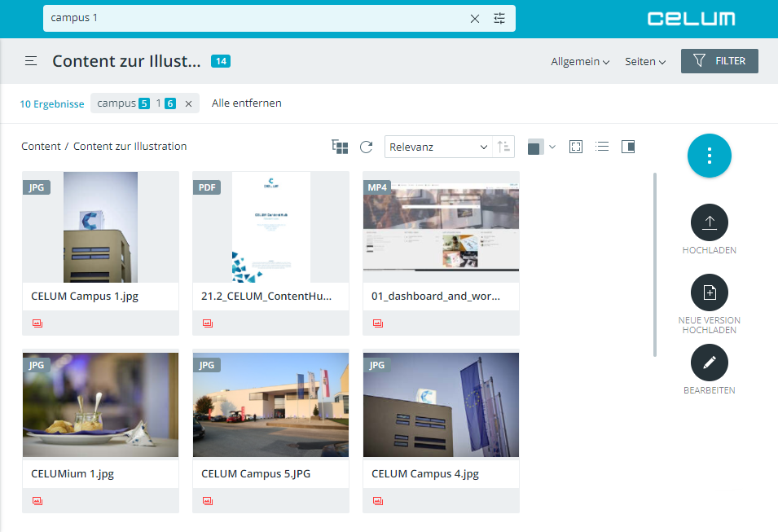Screen dimensions: 778x532
Task: Click the red image icon under CELUM Campus 5.JPG
Action: pyautogui.click(x=208, y=501)
